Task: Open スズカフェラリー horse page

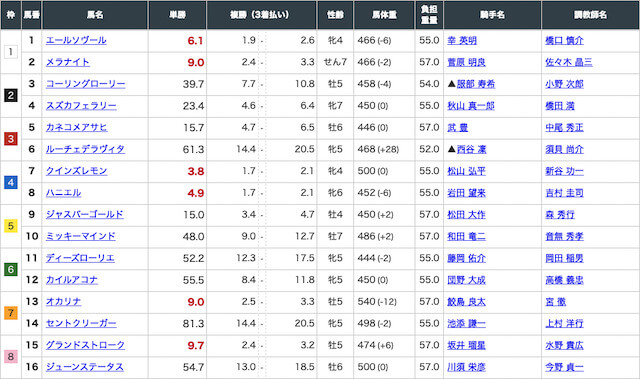Action: pyautogui.click(x=81, y=106)
